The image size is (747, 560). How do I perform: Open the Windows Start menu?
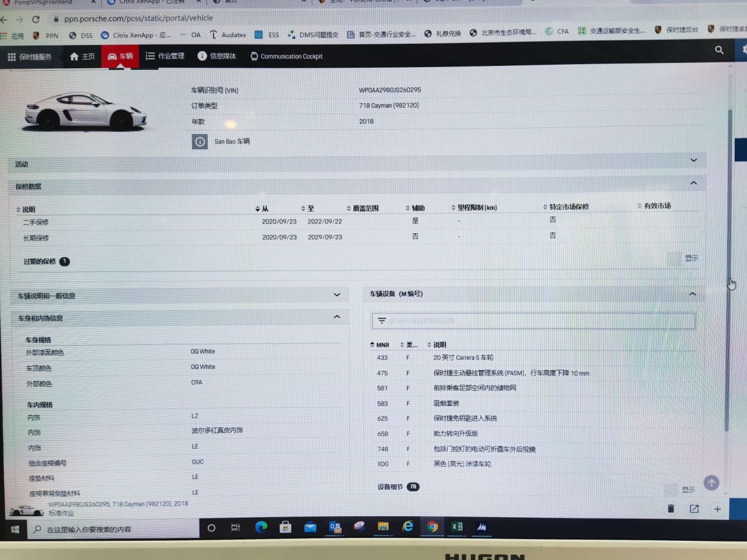pyautogui.click(x=15, y=530)
